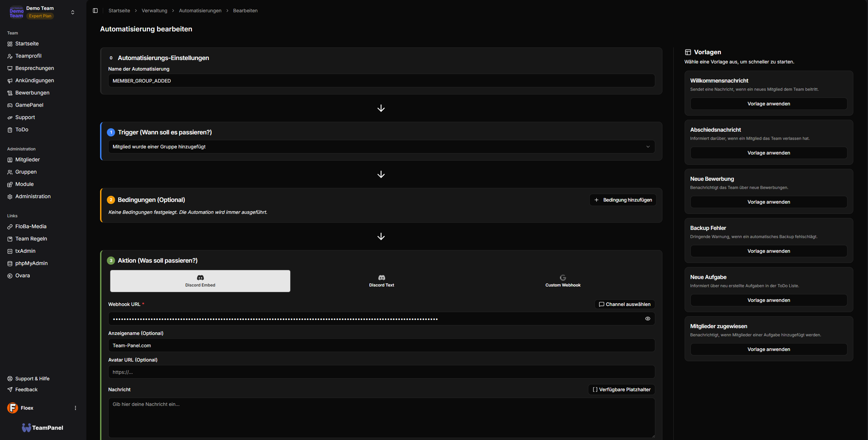Apply the Willkommensnachricht template
The height and width of the screenshot is (440, 868).
point(768,103)
